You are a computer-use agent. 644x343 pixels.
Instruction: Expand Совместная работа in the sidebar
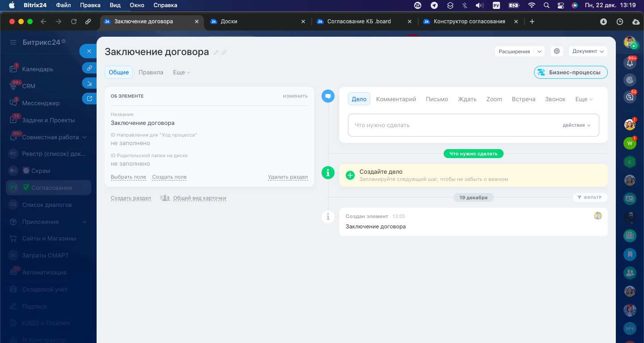coord(85,137)
